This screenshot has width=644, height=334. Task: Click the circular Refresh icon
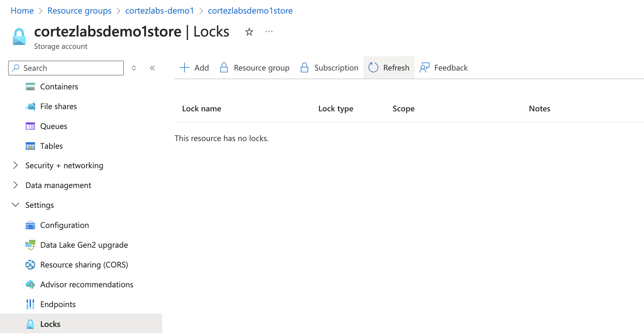(x=373, y=67)
